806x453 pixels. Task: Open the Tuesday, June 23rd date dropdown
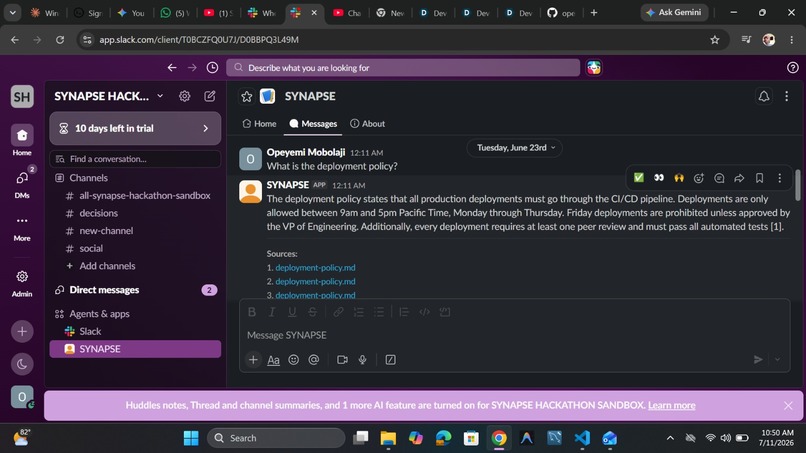(x=515, y=148)
